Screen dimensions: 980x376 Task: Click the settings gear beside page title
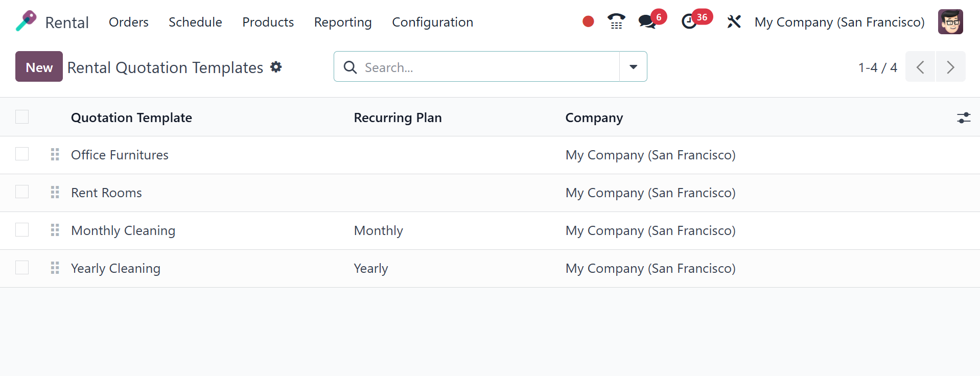pyautogui.click(x=276, y=67)
